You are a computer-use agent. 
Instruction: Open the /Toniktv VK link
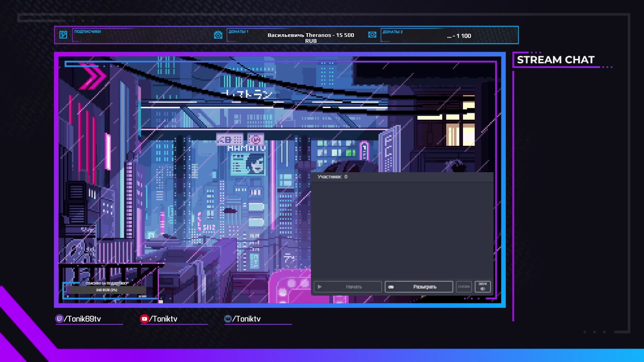point(247,319)
